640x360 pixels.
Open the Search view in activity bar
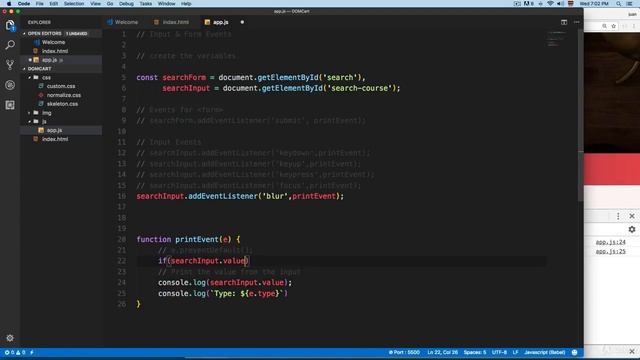(10, 45)
